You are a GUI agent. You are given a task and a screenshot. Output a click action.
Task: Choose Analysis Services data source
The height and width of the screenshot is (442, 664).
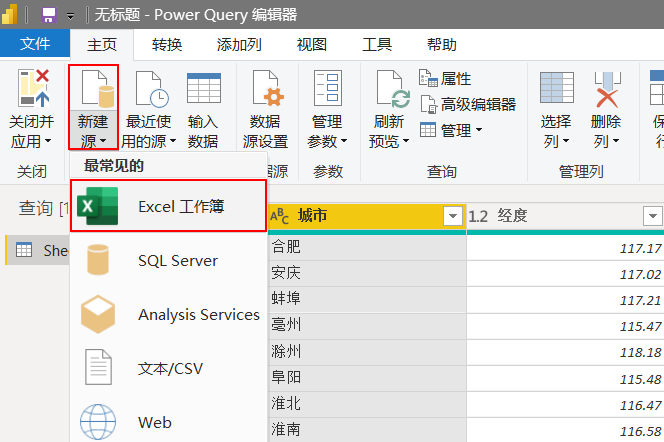click(x=169, y=315)
